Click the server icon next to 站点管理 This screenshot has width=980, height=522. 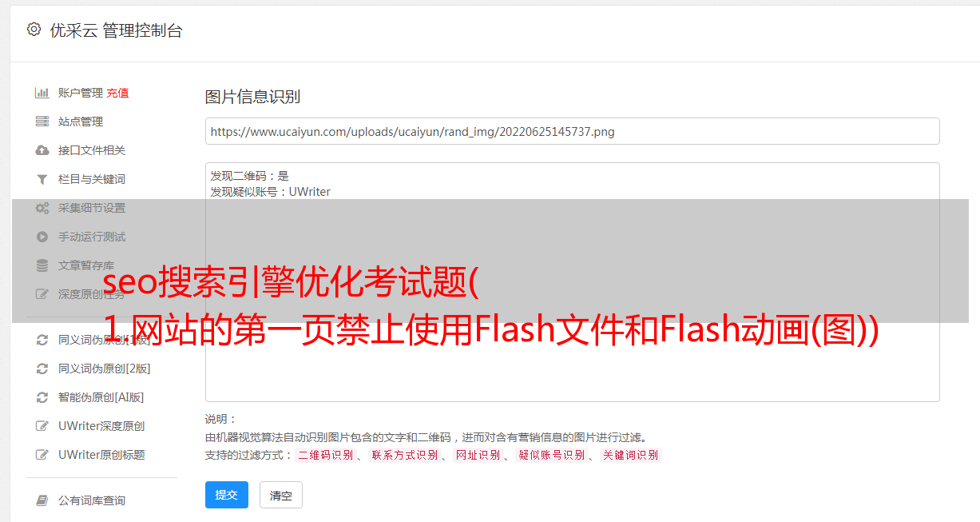pyautogui.click(x=42, y=122)
